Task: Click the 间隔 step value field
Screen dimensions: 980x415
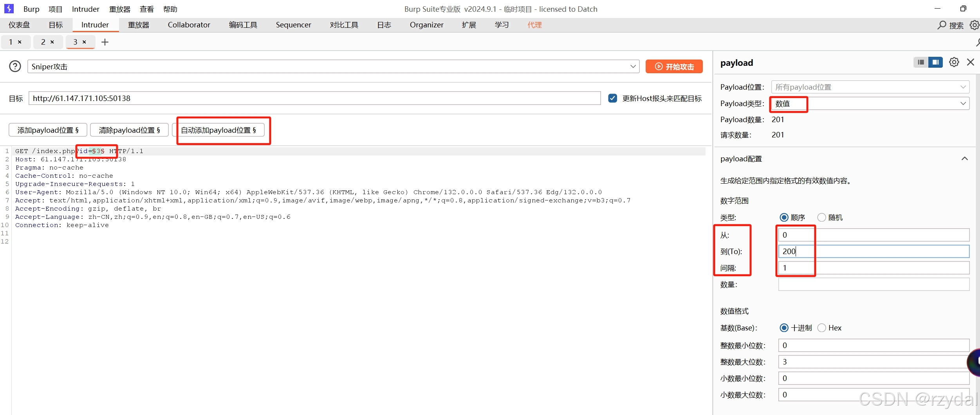Action: [874, 268]
